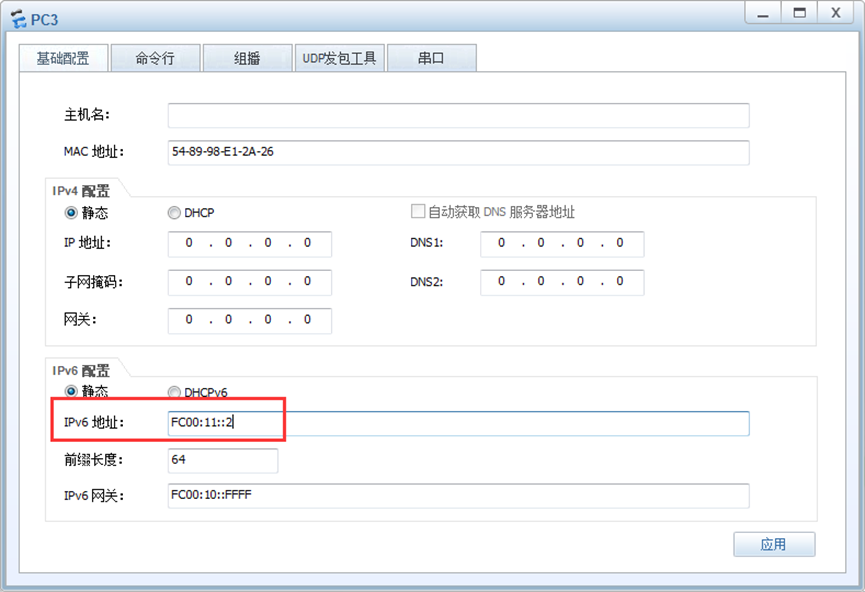Select the DHCPv6 radio button
This screenshot has width=865, height=592.
click(174, 392)
